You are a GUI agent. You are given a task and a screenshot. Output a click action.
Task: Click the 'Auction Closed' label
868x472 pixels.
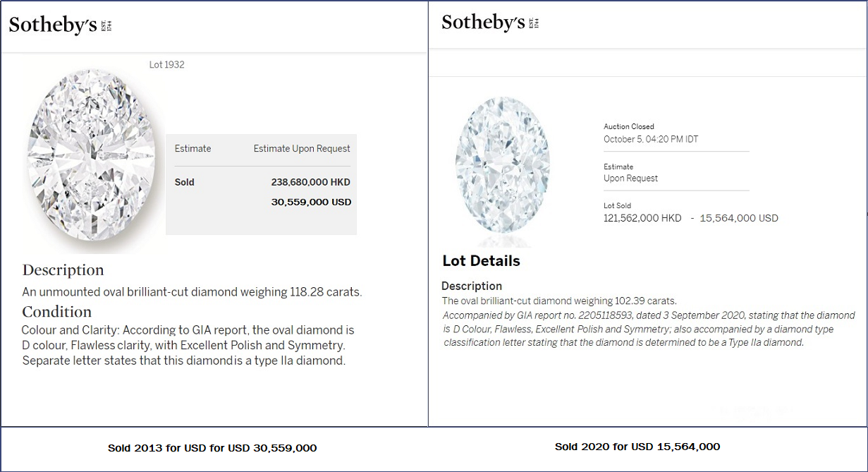coord(629,127)
